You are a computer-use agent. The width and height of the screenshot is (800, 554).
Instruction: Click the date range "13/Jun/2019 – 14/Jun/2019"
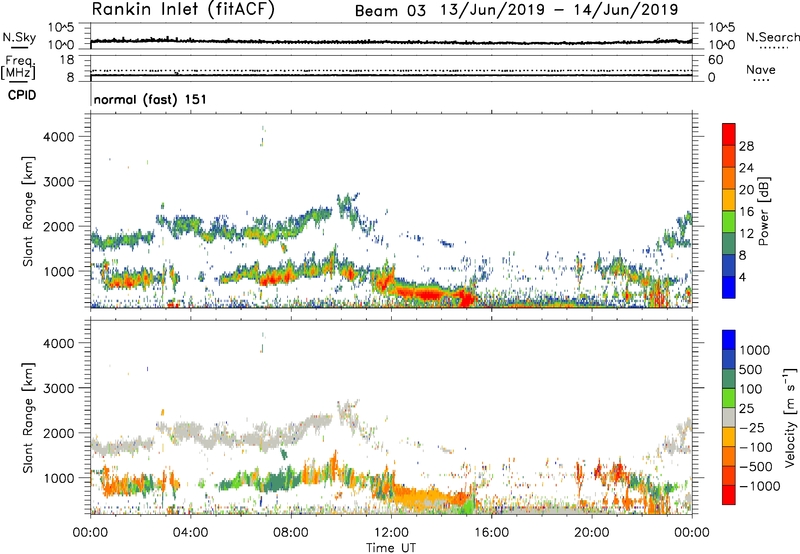point(559,10)
